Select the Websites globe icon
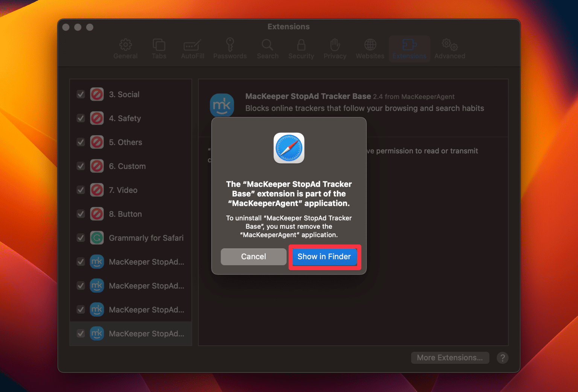This screenshot has width=578, height=392. pos(370,45)
